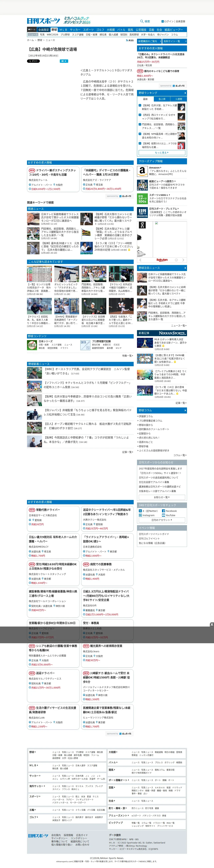Open 大相撲 in the main navigation
214x868 pixels.
point(111,30)
